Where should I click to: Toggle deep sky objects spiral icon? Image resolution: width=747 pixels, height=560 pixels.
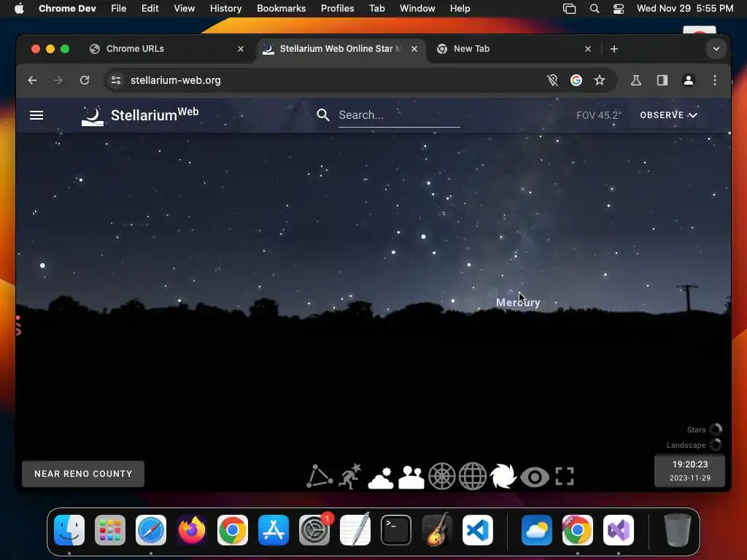pos(503,476)
